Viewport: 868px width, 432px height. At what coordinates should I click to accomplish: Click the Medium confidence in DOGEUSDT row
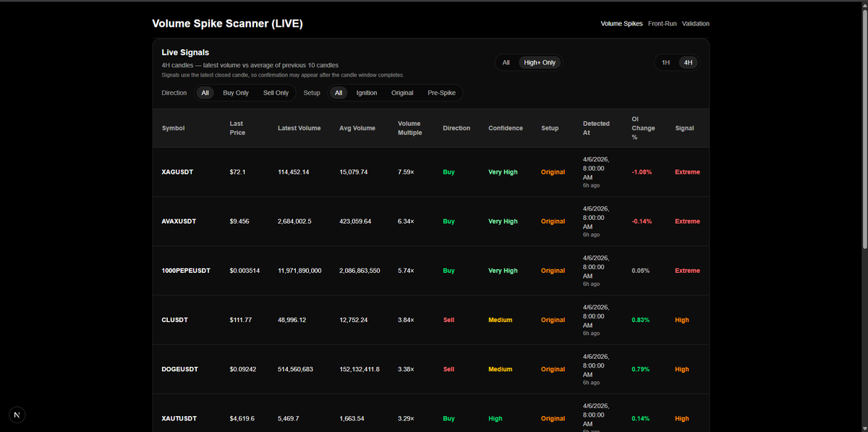click(500, 369)
